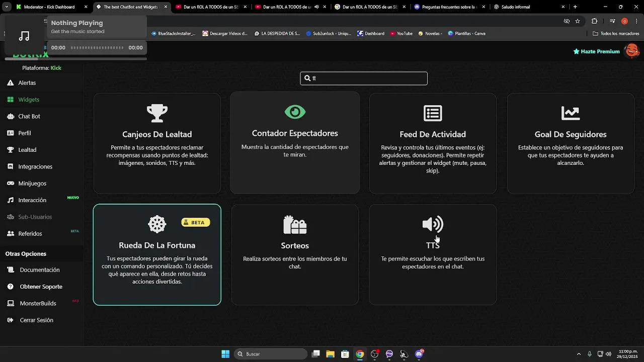
Task: Open the Alertas bell icon in sidebar
Action: [x=10, y=82]
